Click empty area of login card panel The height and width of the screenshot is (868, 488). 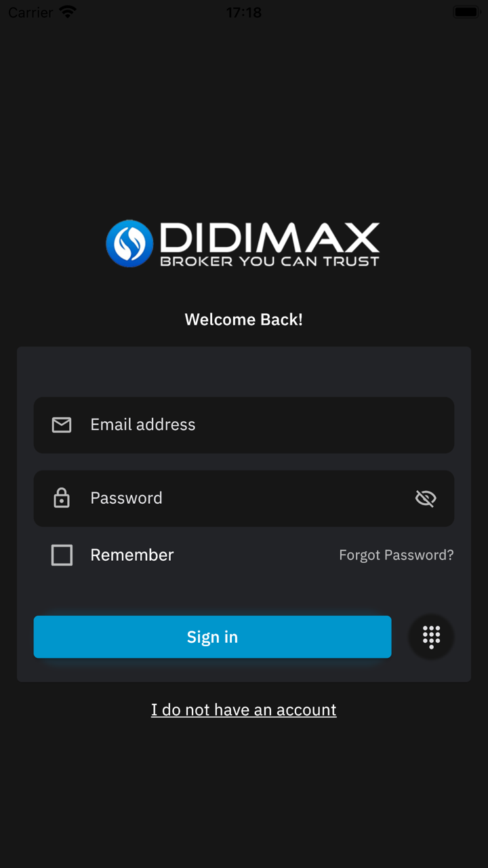(x=244, y=372)
